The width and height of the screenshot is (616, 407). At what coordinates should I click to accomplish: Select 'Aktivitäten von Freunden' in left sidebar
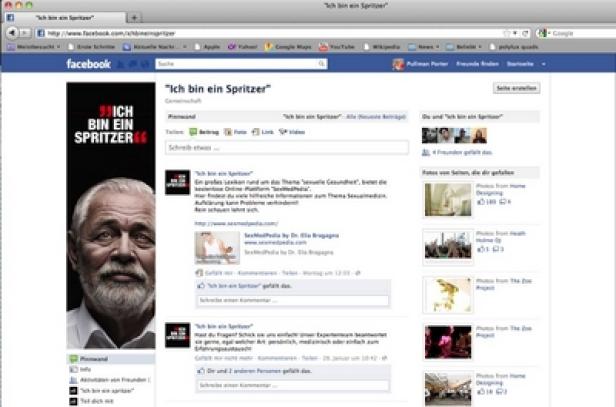tap(110, 380)
